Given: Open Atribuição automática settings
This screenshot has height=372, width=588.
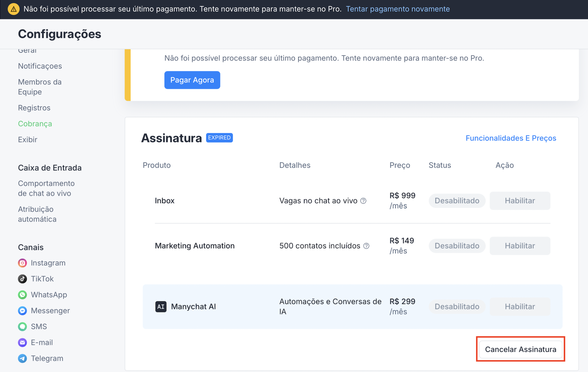Looking at the screenshot, I should pyautogui.click(x=37, y=214).
